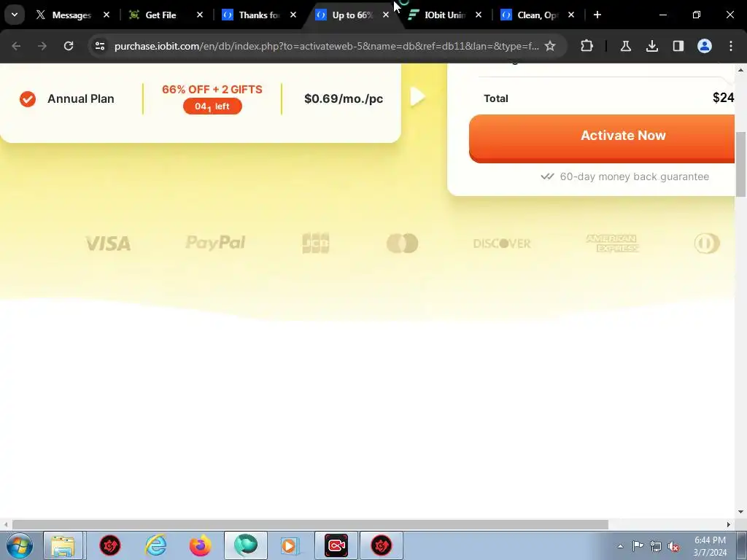
Task: Click the American Express logo
Action: point(613,244)
